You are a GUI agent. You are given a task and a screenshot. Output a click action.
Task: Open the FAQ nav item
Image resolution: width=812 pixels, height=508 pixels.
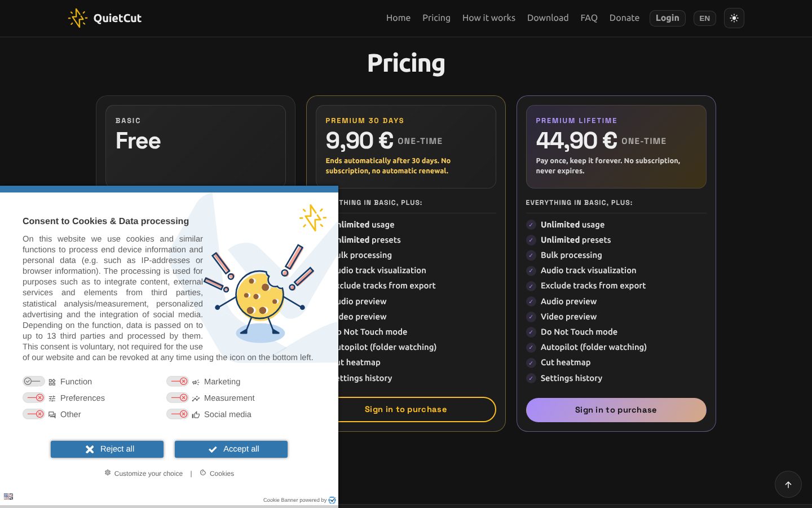(x=589, y=18)
